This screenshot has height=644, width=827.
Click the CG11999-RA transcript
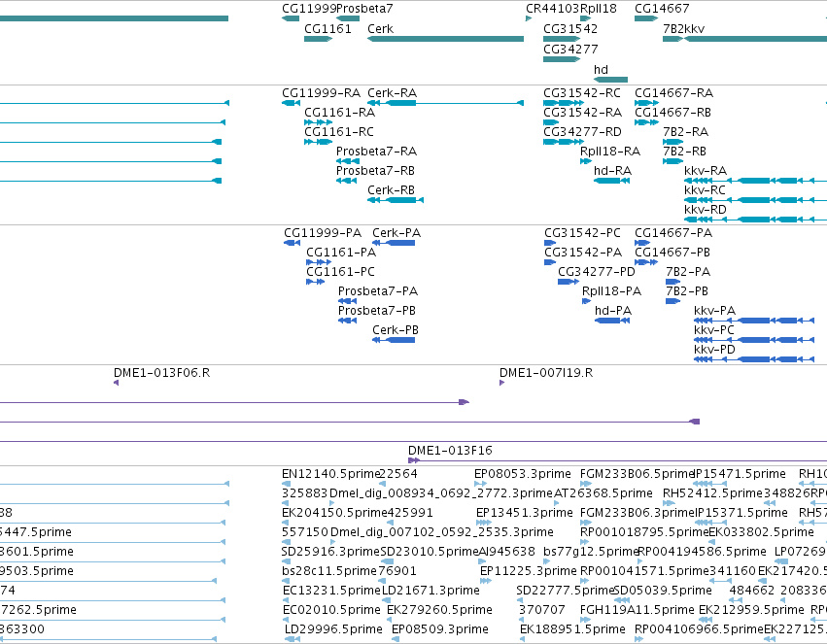coord(292,103)
